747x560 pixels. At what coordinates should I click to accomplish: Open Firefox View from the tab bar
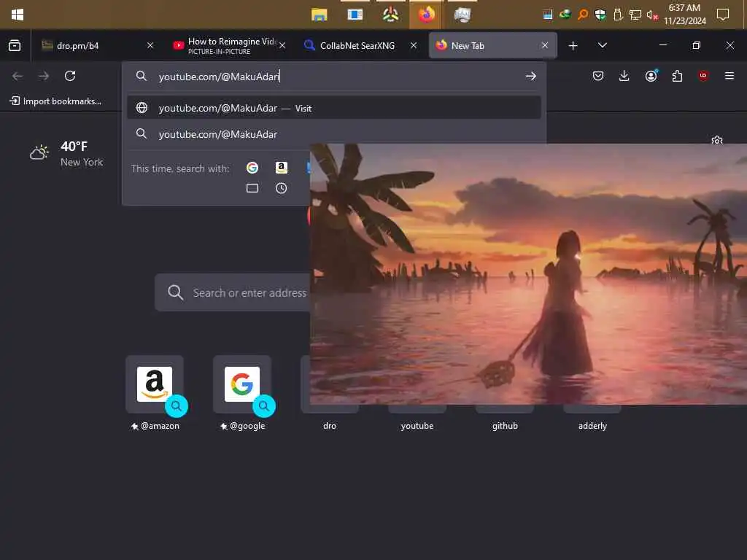tap(15, 46)
